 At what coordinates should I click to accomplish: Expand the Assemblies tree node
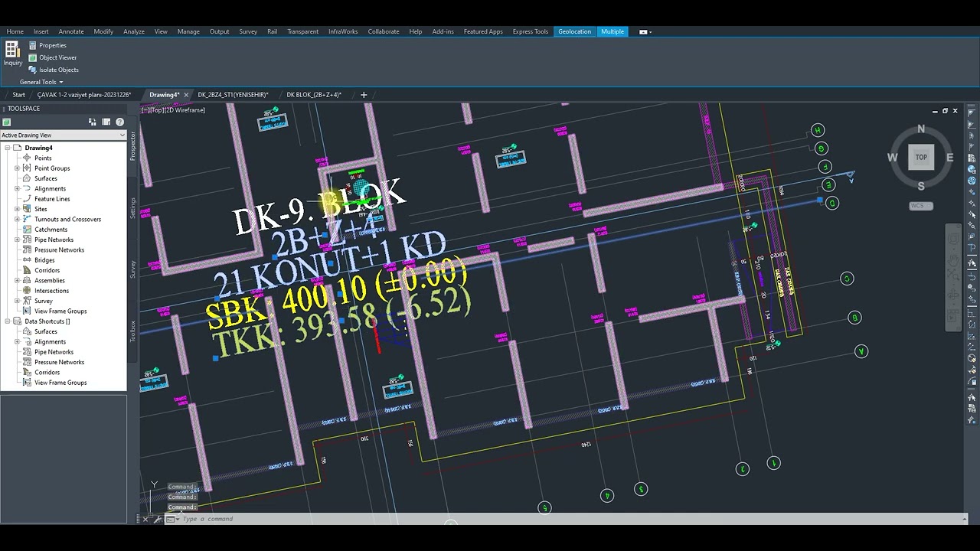pyautogui.click(x=17, y=280)
